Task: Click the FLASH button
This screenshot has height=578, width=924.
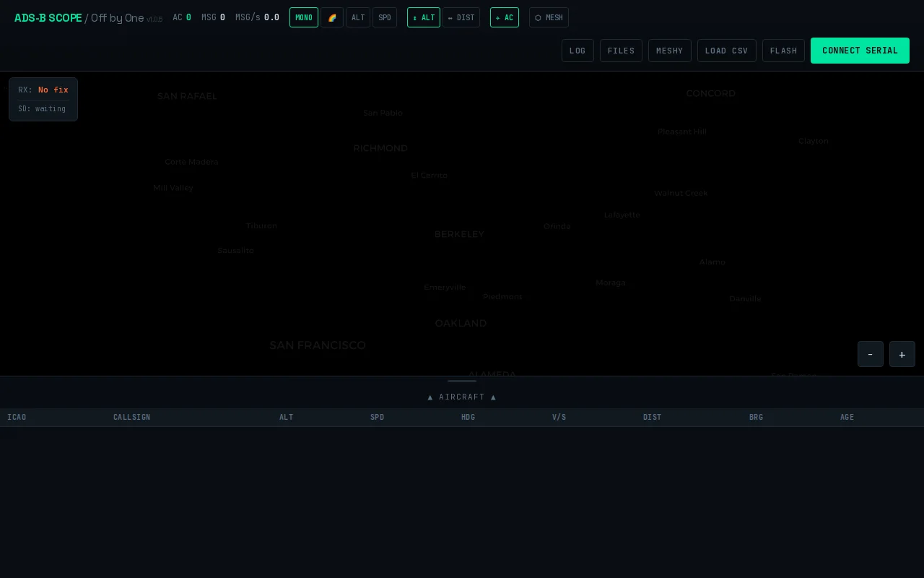Action: 783,51
